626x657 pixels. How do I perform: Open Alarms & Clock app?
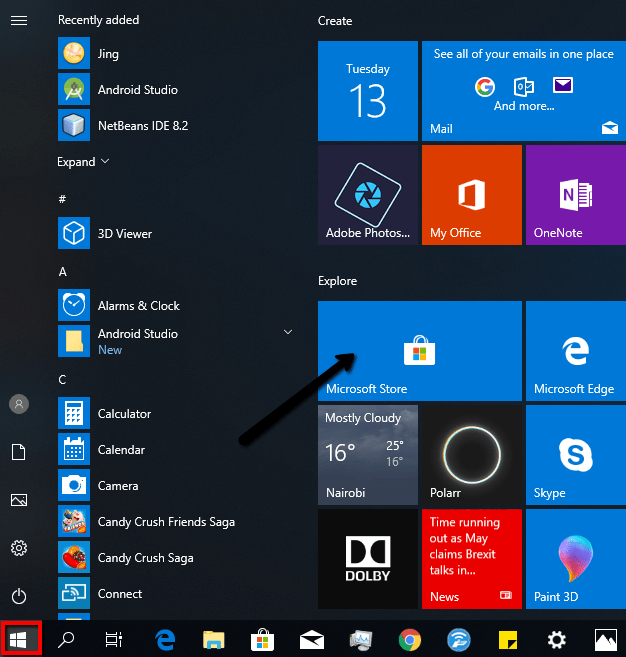click(176, 305)
